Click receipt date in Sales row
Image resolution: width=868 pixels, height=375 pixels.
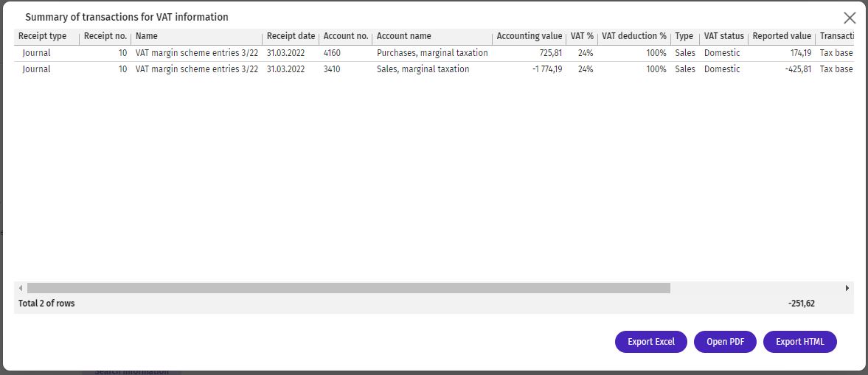coord(285,69)
